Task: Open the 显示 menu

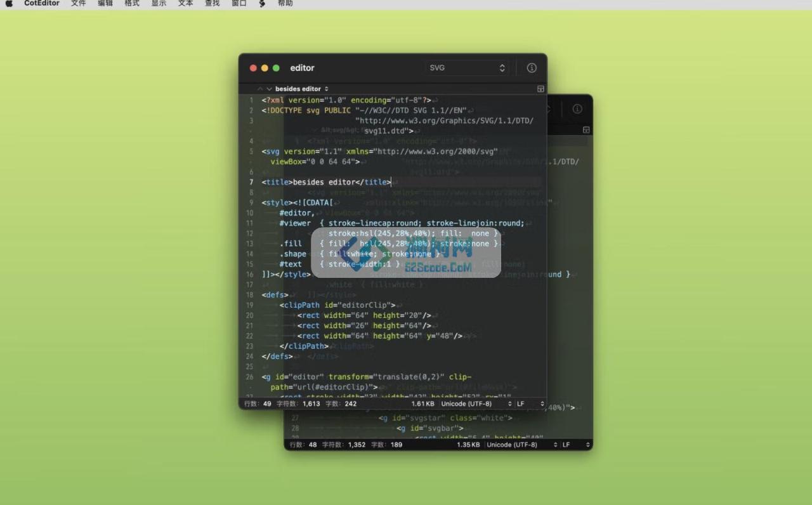Action: pyautogui.click(x=159, y=4)
